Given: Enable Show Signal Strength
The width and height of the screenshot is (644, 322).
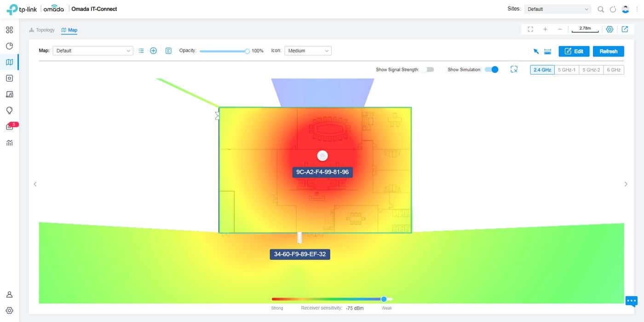Looking at the screenshot, I should [429, 69].
